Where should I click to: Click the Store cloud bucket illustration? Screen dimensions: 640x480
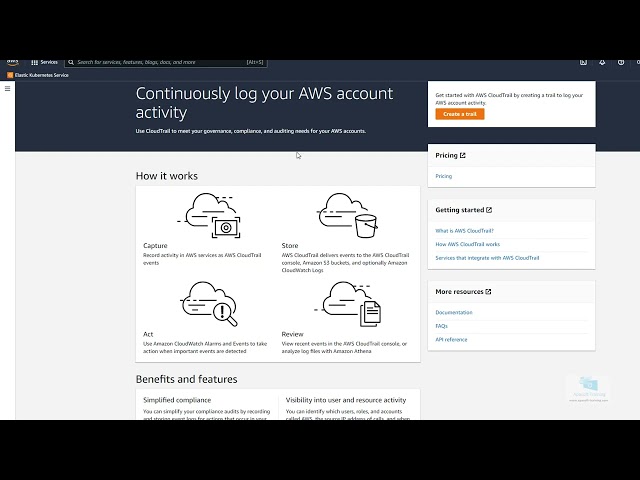pyautogui.click(x=347, y=215)
